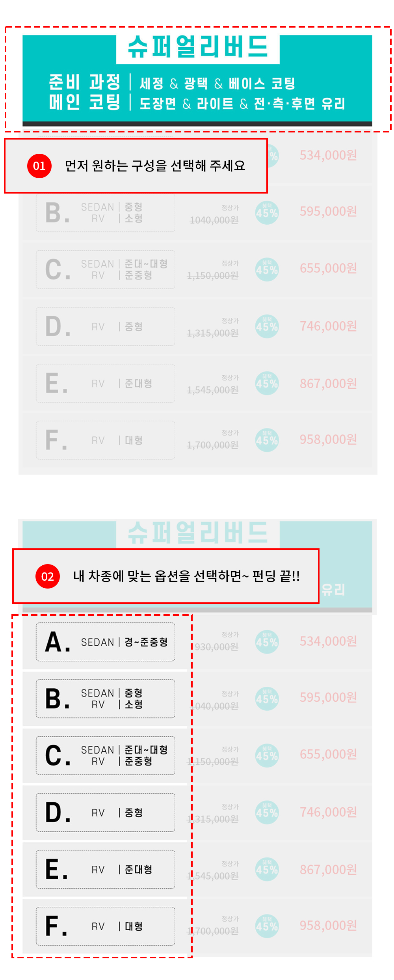
Task: Click the red 01 step badge
Action: 39,166
